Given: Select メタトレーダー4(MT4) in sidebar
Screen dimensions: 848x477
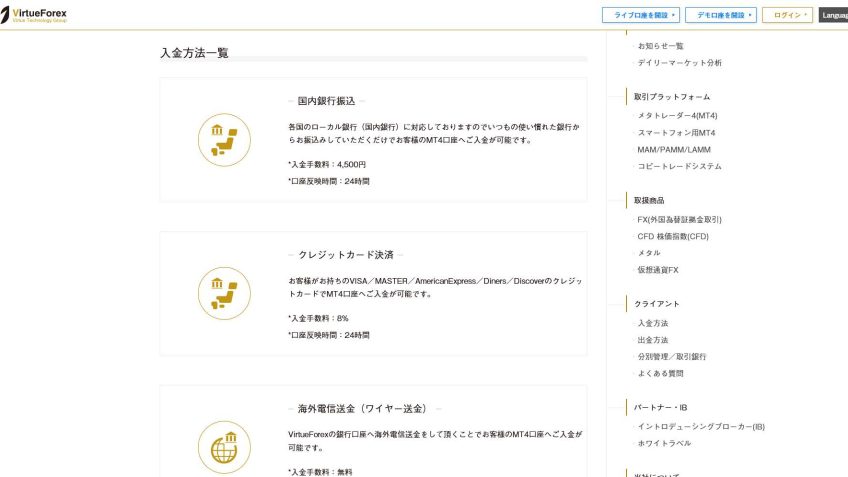Looking at the screenshot, I should click(x=677, y=116).
